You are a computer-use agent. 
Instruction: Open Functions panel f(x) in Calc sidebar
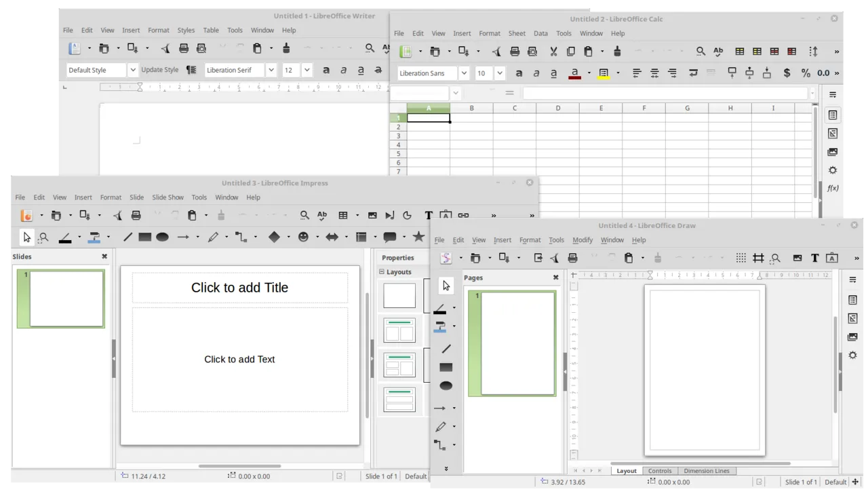click(x=833, y=188)
